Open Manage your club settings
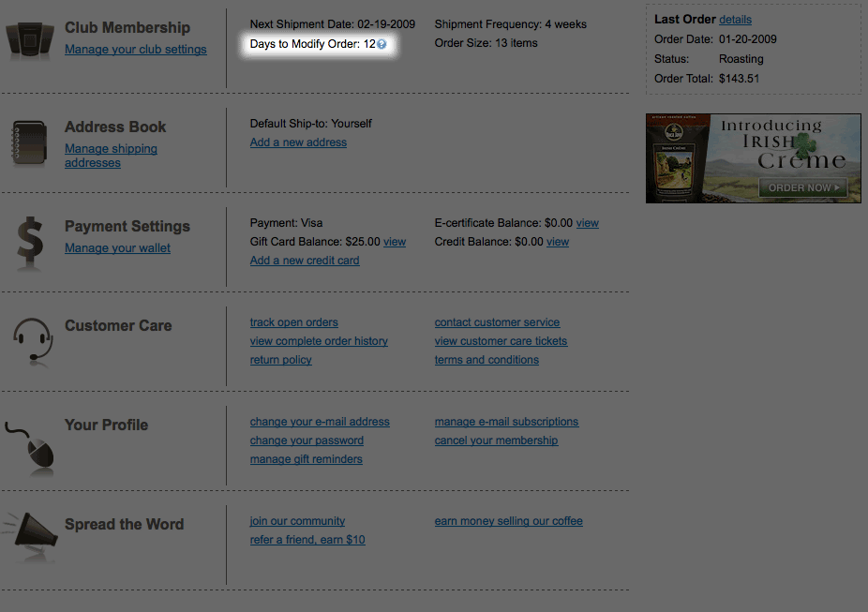This screenshot has height=612, width=868. (x=135, y=49)
